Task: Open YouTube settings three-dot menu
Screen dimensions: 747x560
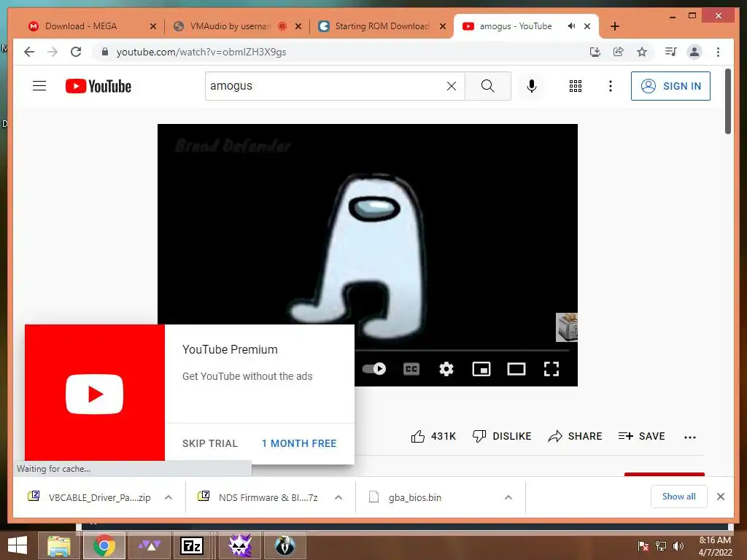Action: click(x=611, y=86)
